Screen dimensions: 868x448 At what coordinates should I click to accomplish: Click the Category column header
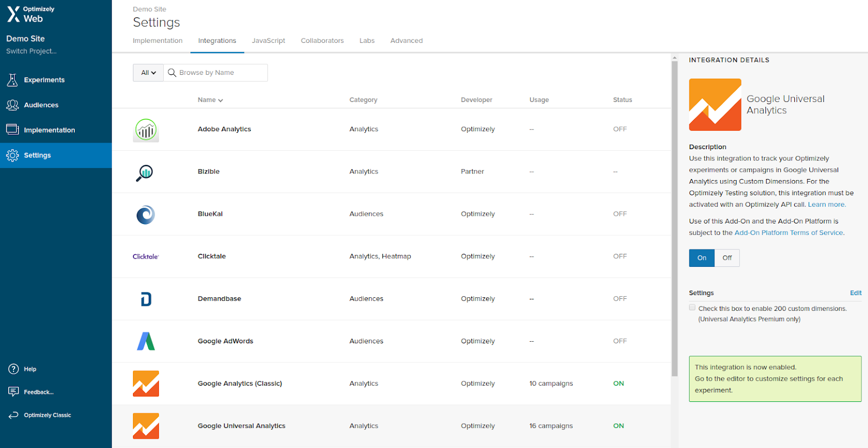(x=363, y=100)
